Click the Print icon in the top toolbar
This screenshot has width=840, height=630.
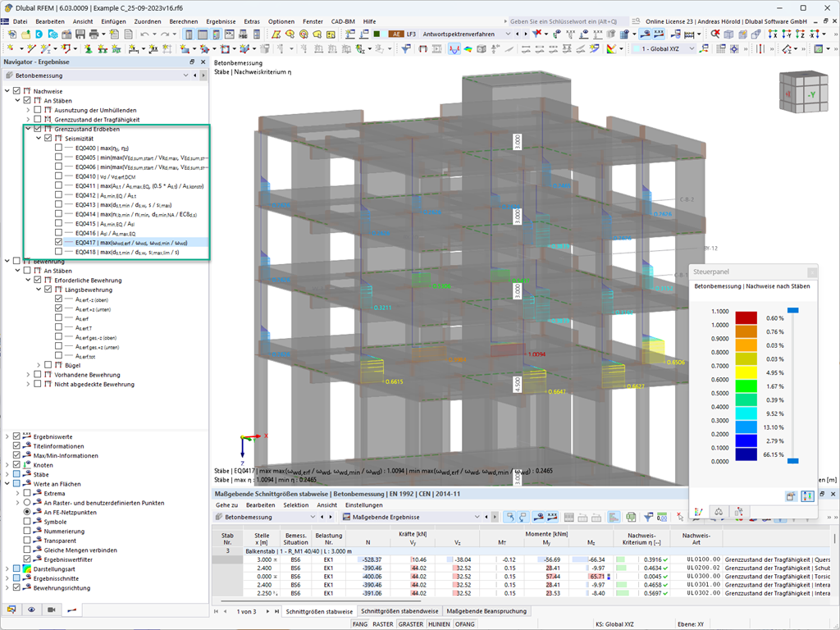click(x=94, y=34)
